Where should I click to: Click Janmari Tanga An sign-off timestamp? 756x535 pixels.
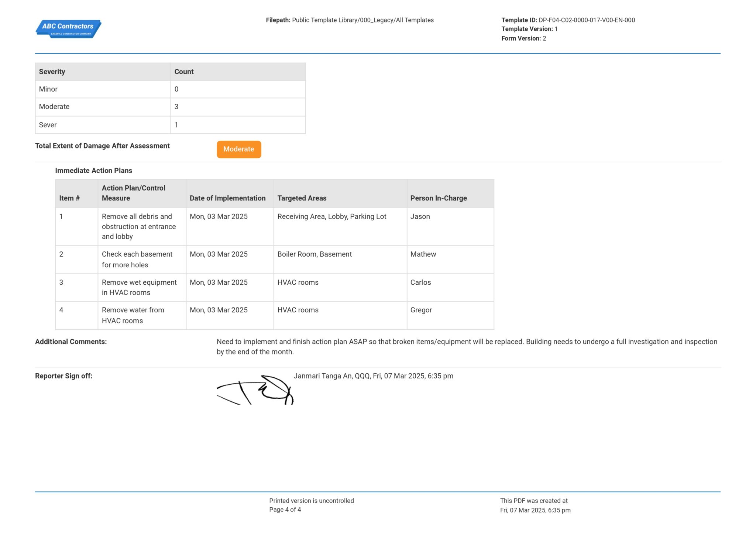[x=374, y=376]
